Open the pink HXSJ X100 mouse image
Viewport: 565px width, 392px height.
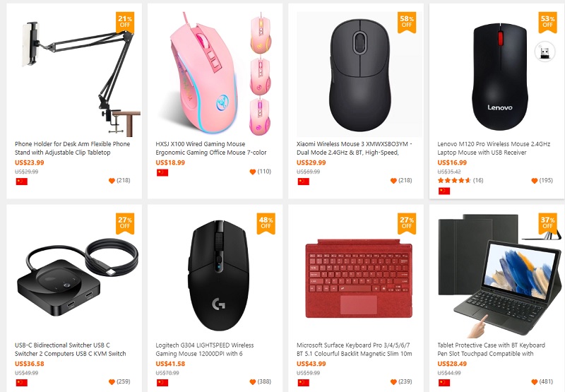click(215, 74)
